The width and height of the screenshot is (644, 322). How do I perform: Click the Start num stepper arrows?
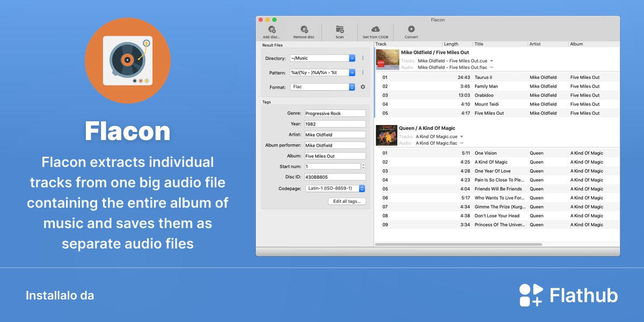[363, 167]
